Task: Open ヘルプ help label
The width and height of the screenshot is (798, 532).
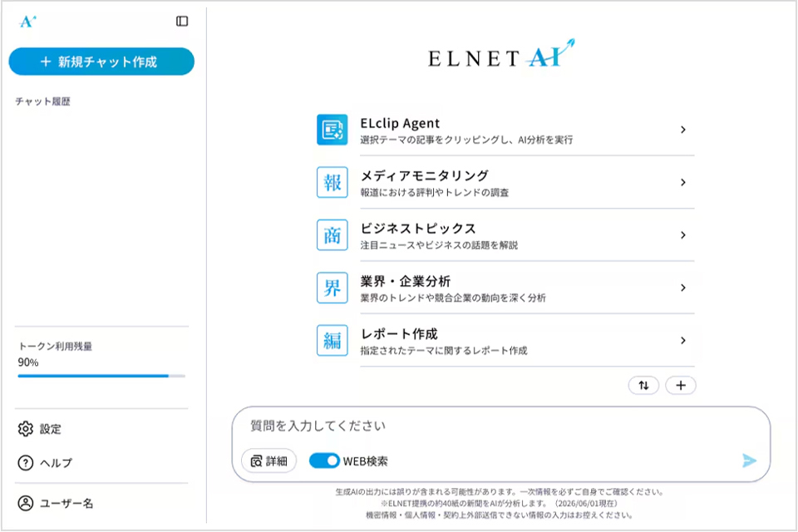Action: [56, 463]
